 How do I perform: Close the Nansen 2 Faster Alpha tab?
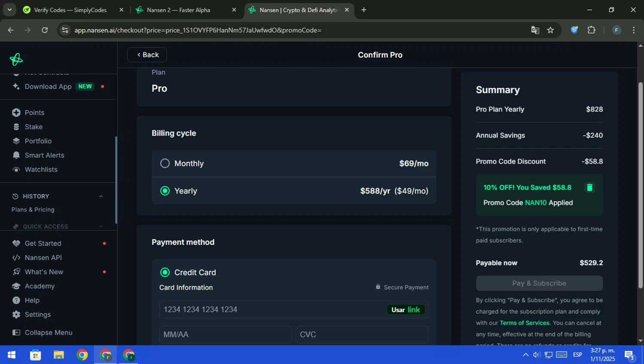click(x=234, y=10)
